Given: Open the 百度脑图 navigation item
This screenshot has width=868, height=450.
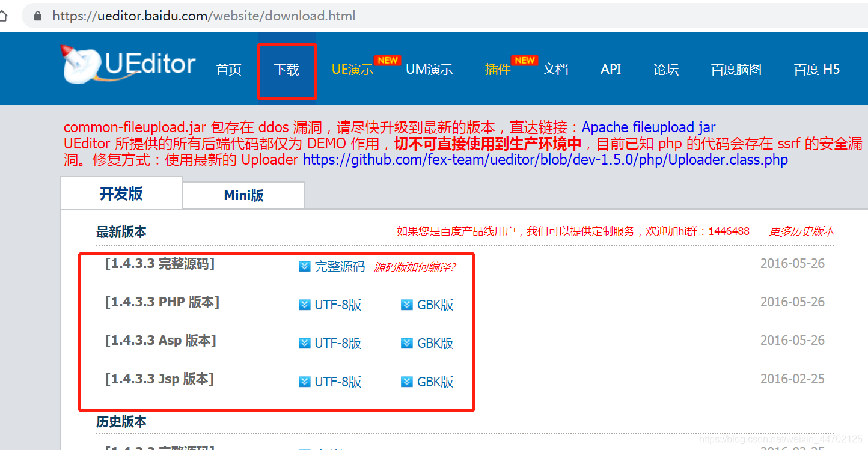Looking at the screenshot, I should (736, 70).
